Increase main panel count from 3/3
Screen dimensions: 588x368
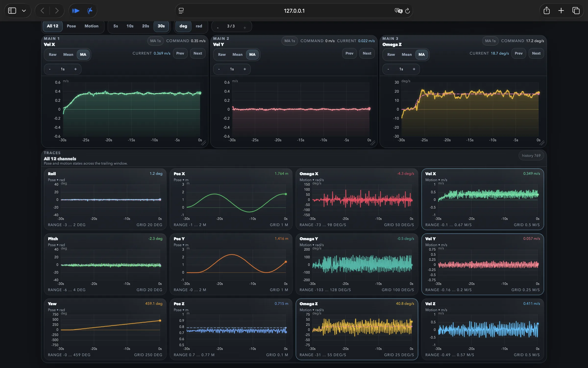pos(245,27)
